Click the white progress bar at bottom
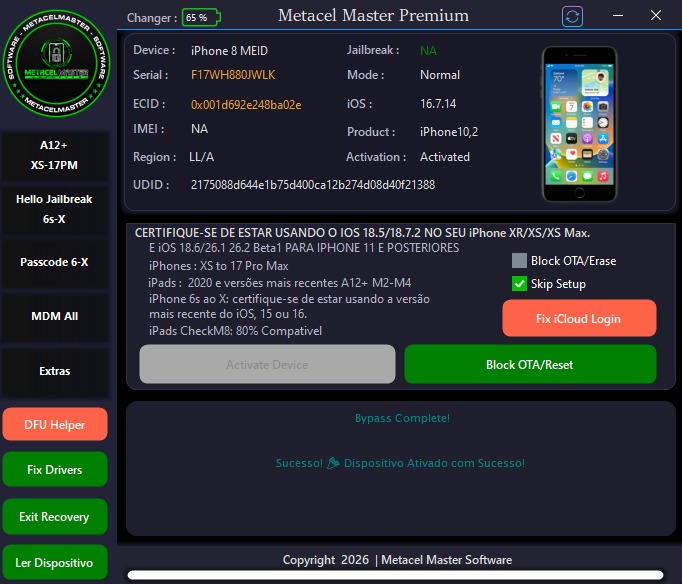682x584 pixels. [x=395, y=575]
